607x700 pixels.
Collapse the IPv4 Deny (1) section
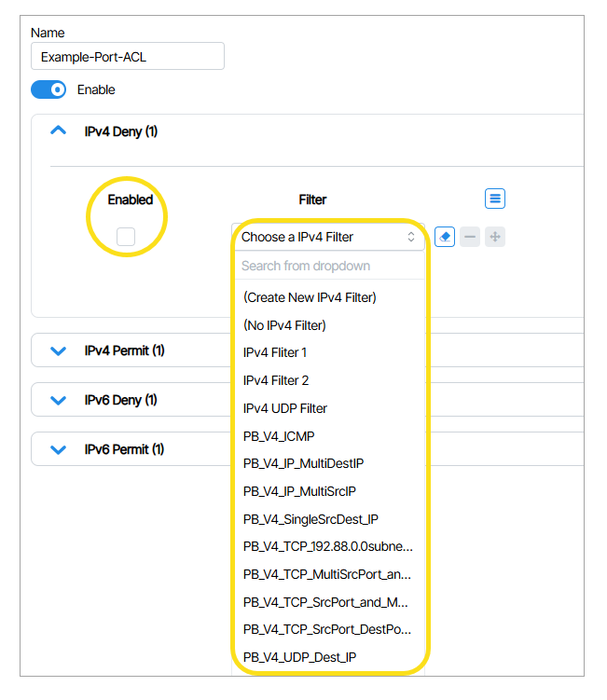pos(58,131)
